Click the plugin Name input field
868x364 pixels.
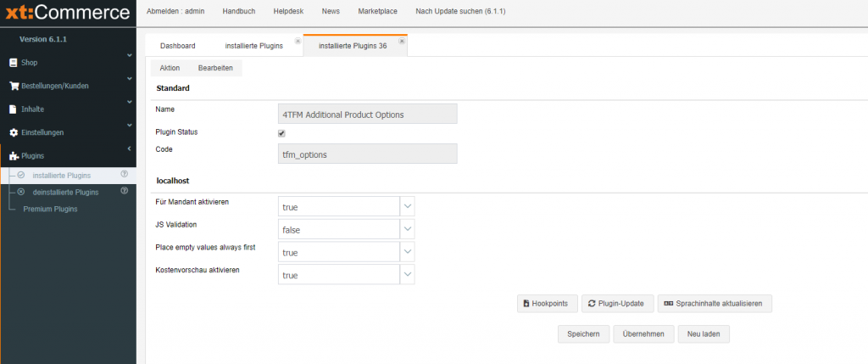click(x=368, y=114)
